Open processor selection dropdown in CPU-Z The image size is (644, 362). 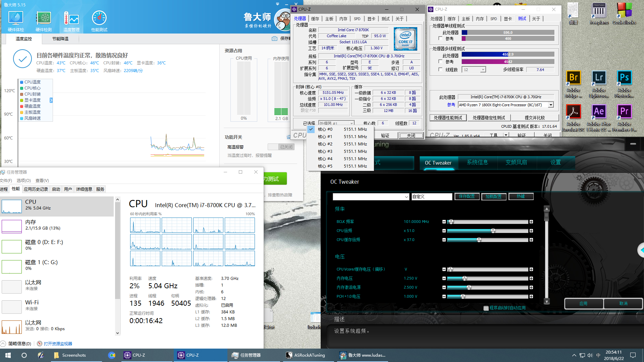[336, 123]
